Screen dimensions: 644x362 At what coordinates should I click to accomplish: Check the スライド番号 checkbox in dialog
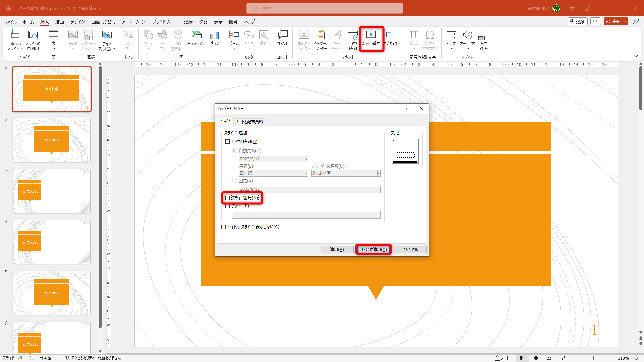(228, 198)
